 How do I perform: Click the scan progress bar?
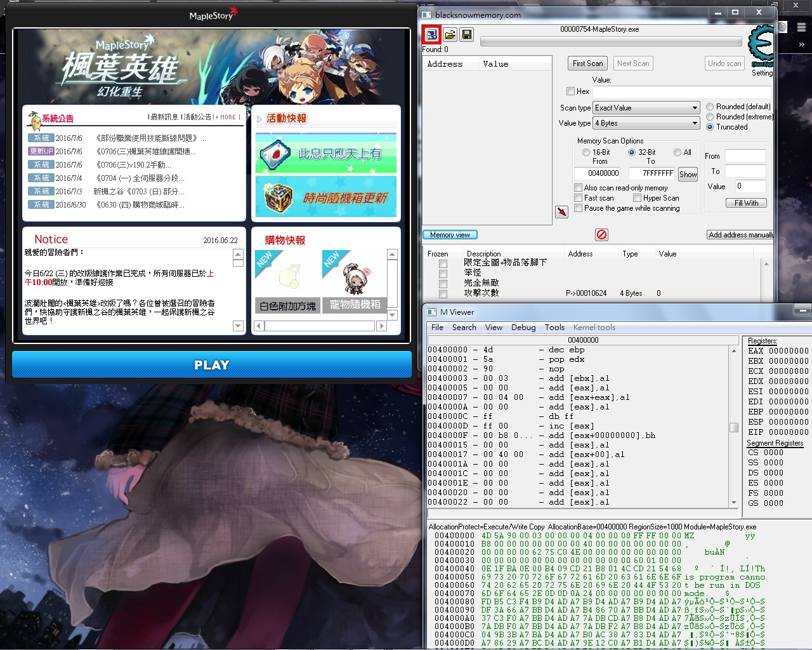click(611, 42)
